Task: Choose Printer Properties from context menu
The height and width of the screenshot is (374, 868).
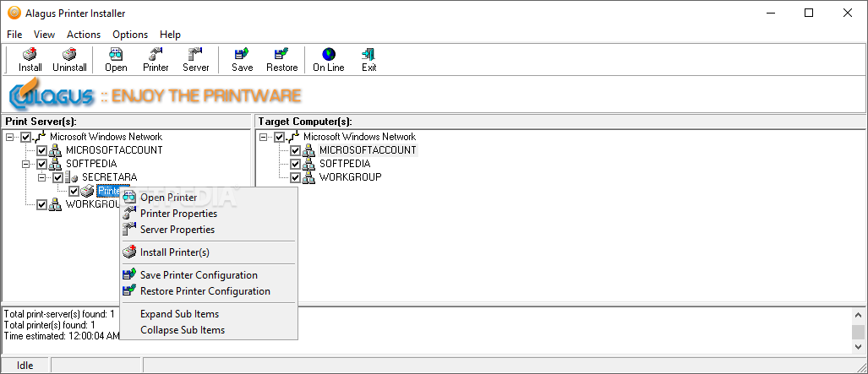Action: click(209, 214)
